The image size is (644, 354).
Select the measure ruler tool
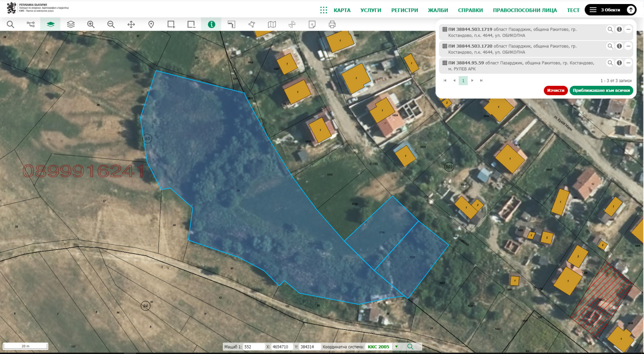click(x=231, y=25)
